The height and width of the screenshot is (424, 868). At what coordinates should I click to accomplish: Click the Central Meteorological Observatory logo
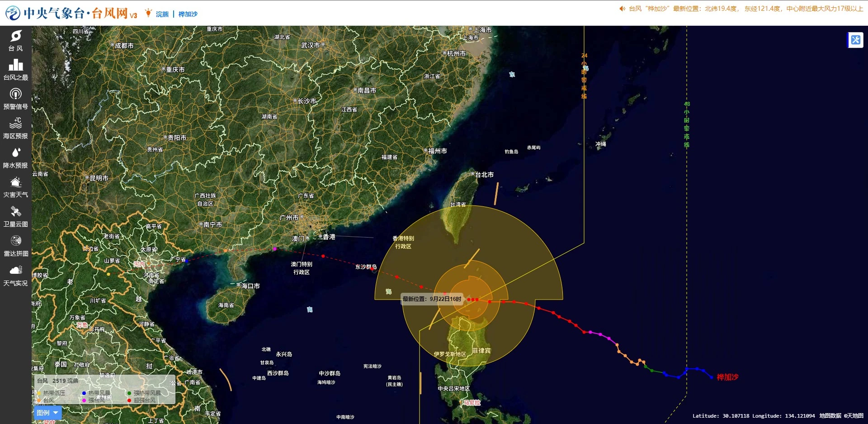13,13
